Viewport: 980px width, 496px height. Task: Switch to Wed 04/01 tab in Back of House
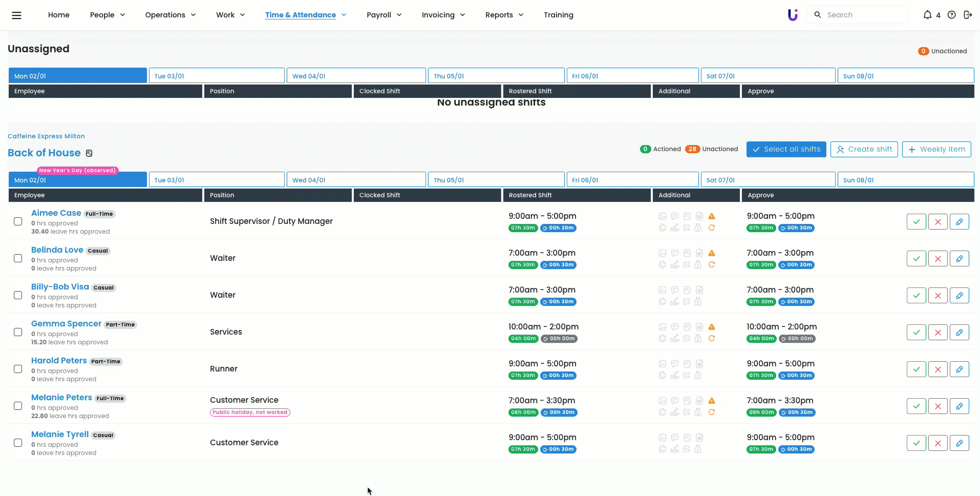(x=356, y=180)
